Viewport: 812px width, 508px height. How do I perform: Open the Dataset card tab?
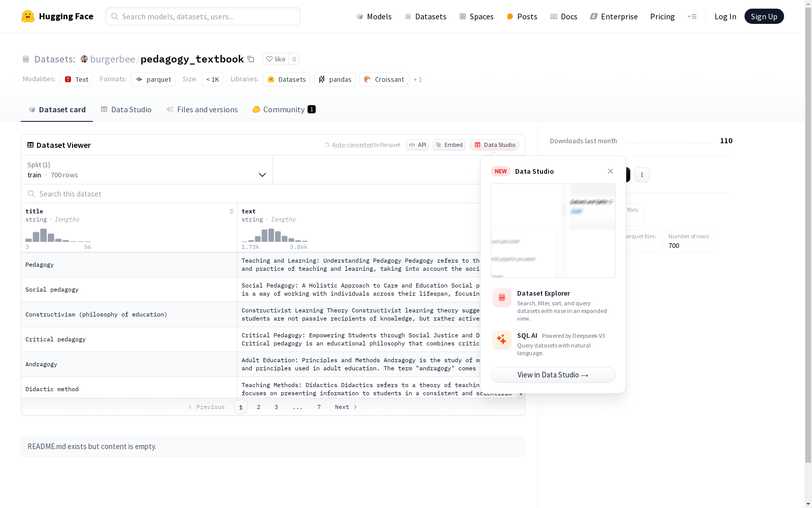pos(57,110)
